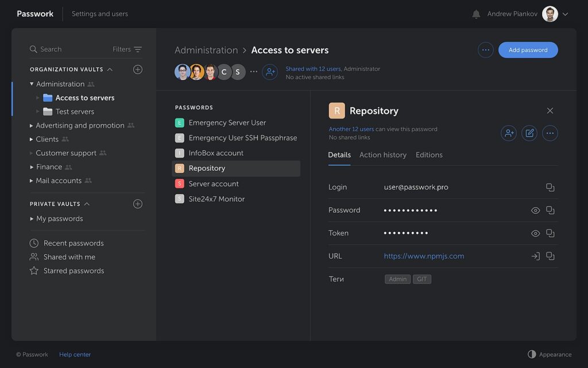Click the notifications bell icon
The image size is (588, 368).
(x=476, y=14)
